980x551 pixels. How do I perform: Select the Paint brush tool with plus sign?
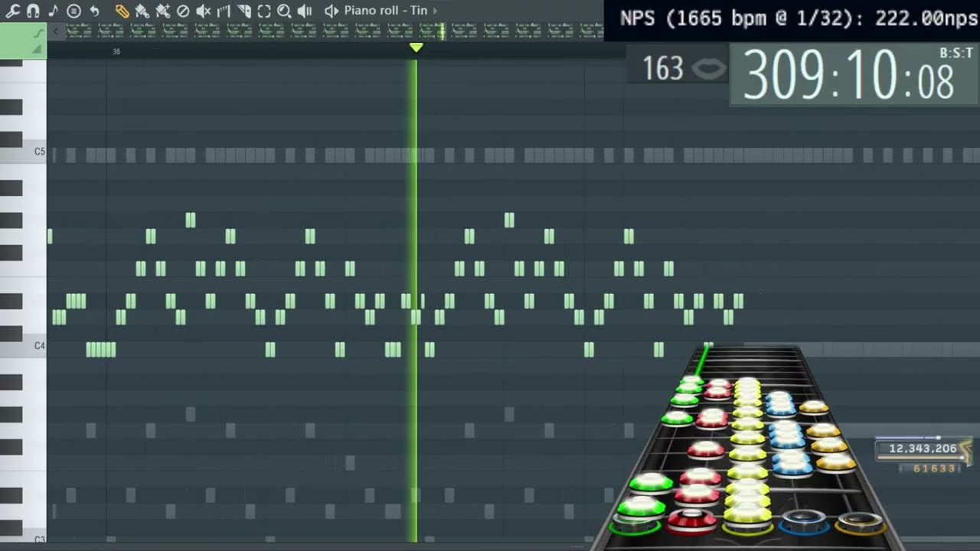tap(162, 11)
